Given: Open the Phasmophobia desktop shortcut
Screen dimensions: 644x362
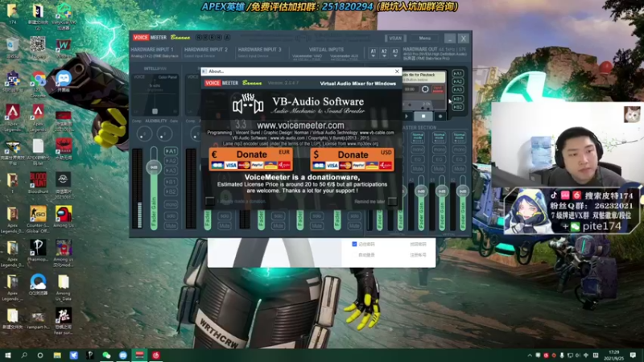Looking at the screenshot, I should tap(38, 248).
